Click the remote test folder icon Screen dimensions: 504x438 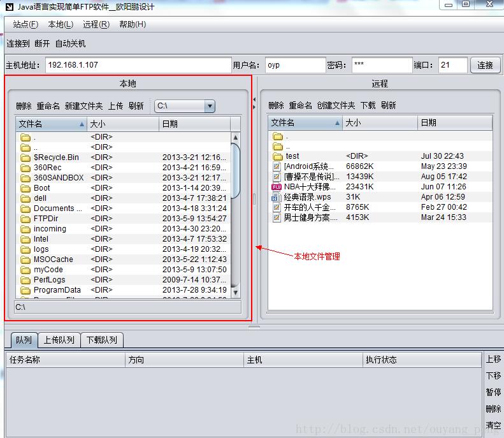click(x=278, y=156)
